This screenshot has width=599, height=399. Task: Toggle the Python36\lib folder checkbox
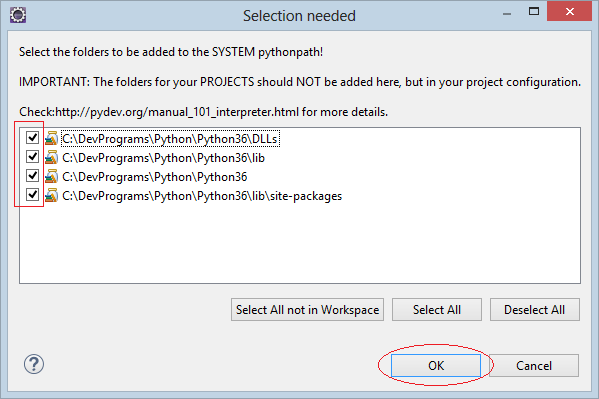pos(32,157)
